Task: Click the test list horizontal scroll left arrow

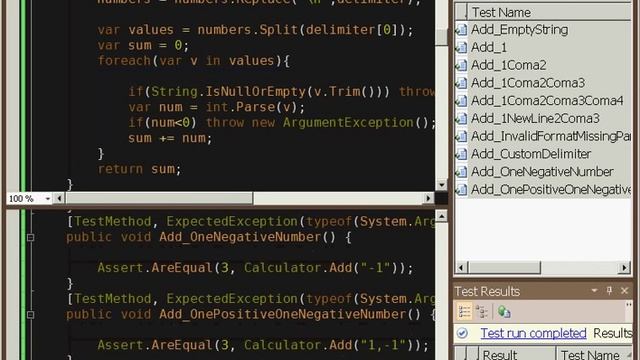Action: point(461,268)
